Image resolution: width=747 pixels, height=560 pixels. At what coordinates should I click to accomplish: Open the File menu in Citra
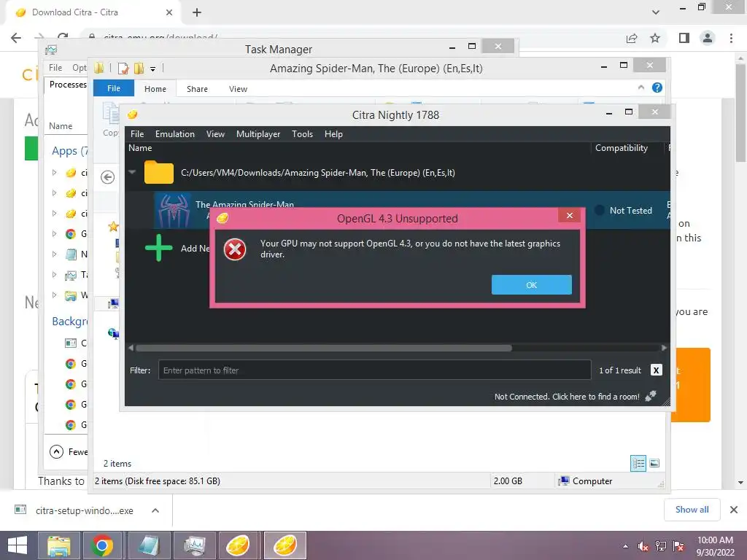click(136, 134)
